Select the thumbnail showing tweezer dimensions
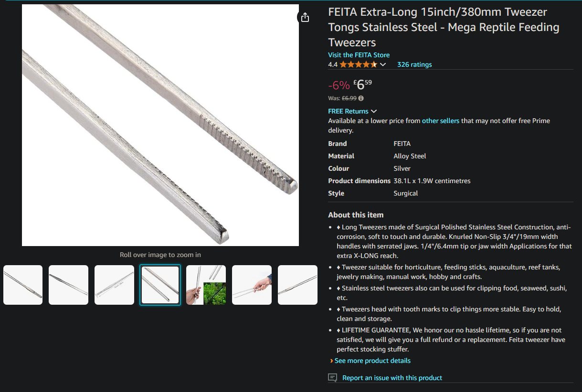 tap(115, 285)
